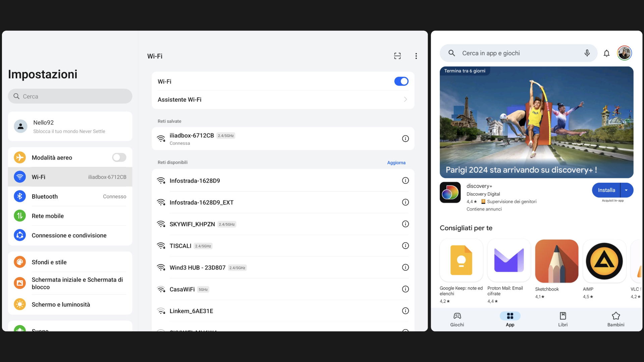The width and height of the screenshot is (644, 362).
Task: Select Wi-Fi entry in settings sidebar
Action: point(70,177)
